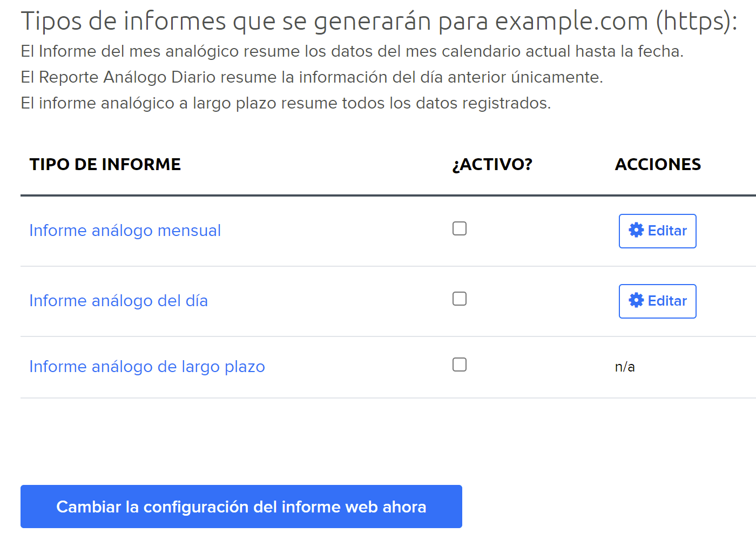
Task: Open the Informe análogo del día link
Action: tap(118, 301)
